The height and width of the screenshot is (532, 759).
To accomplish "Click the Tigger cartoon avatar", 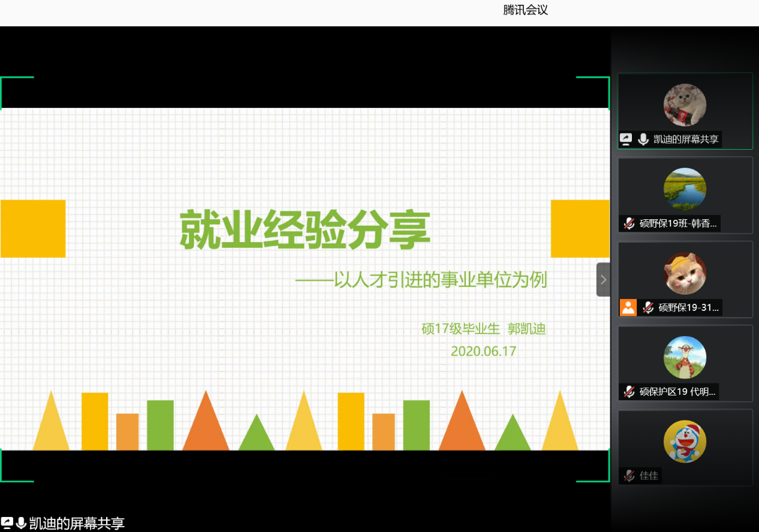I will (685, 357).
